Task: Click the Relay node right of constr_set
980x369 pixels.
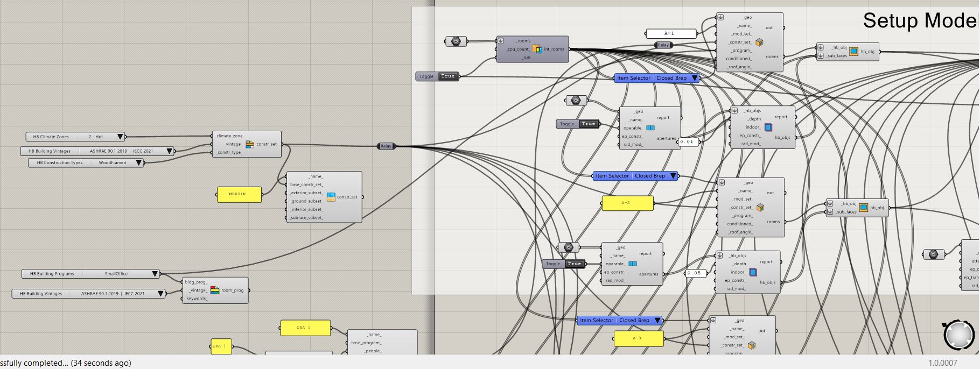Action: click(x=386, y=146)
